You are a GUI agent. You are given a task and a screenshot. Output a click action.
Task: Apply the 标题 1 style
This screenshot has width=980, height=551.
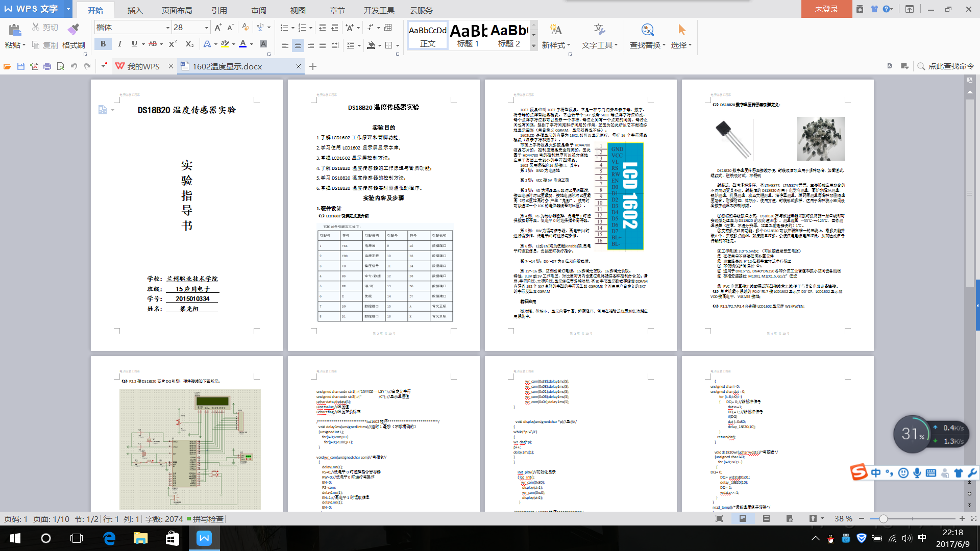tap(468, 36)
